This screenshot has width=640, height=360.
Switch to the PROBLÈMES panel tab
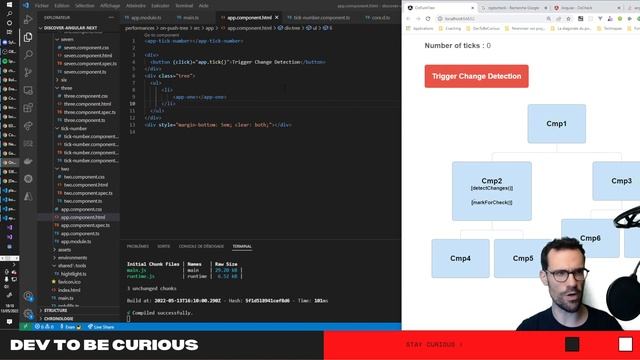(x=138, y=246)
